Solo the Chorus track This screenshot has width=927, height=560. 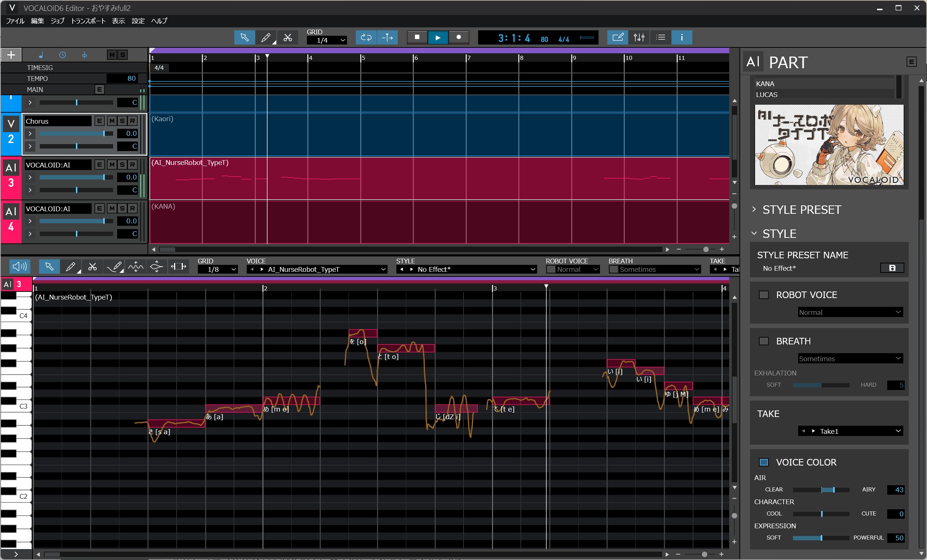point(122,121)
